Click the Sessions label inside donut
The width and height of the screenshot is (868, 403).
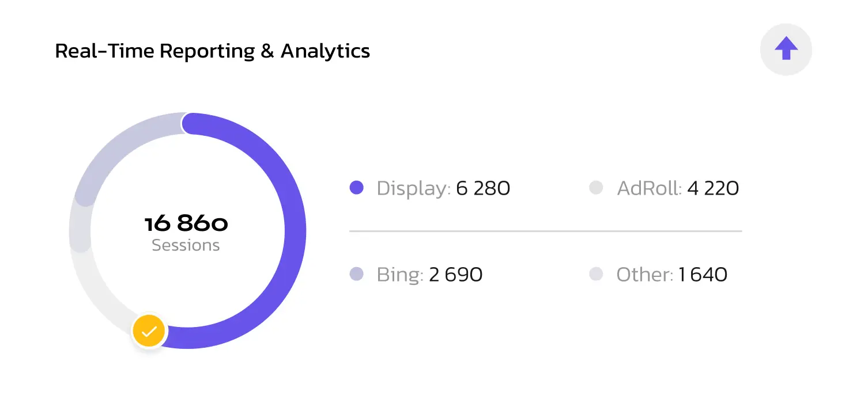click(x=186, y=245)
